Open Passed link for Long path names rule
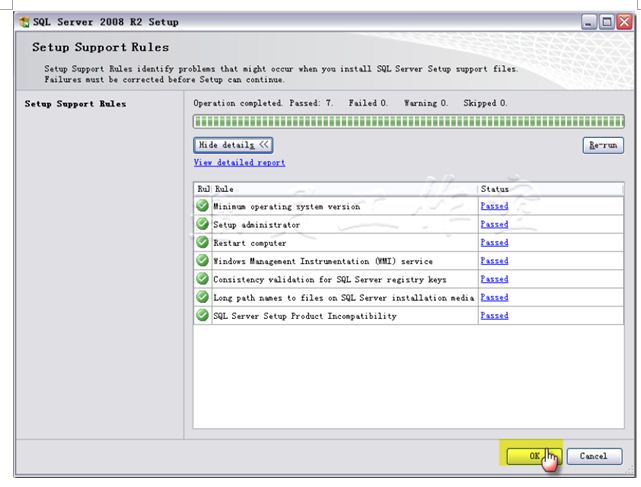The width and height of the screenshot is (641, 487). coord(494,297)
